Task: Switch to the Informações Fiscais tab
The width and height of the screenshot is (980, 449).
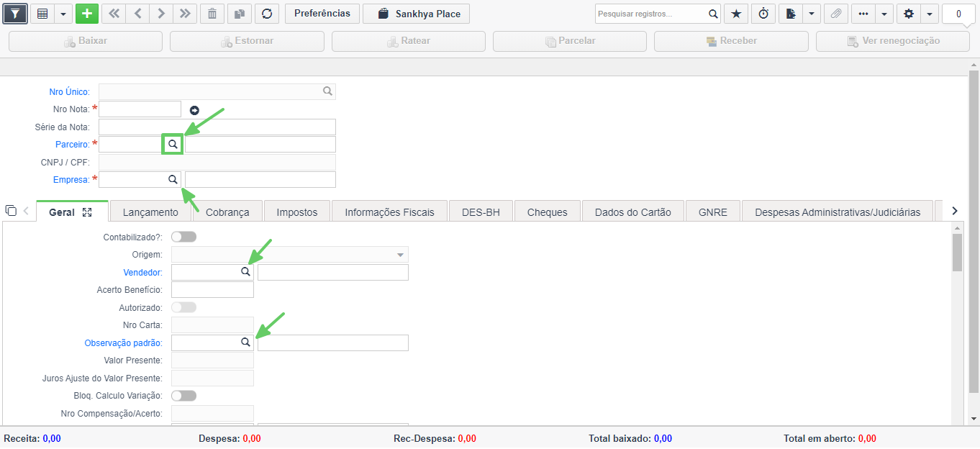Action: [390, 212]
